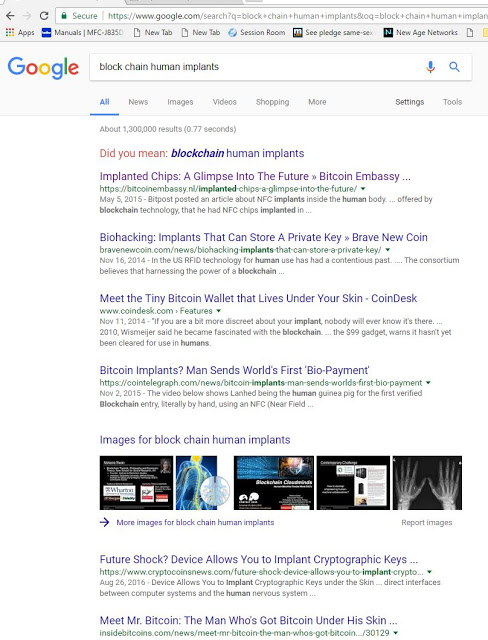
Task: Click the Google logo
Action: [43, 67]
